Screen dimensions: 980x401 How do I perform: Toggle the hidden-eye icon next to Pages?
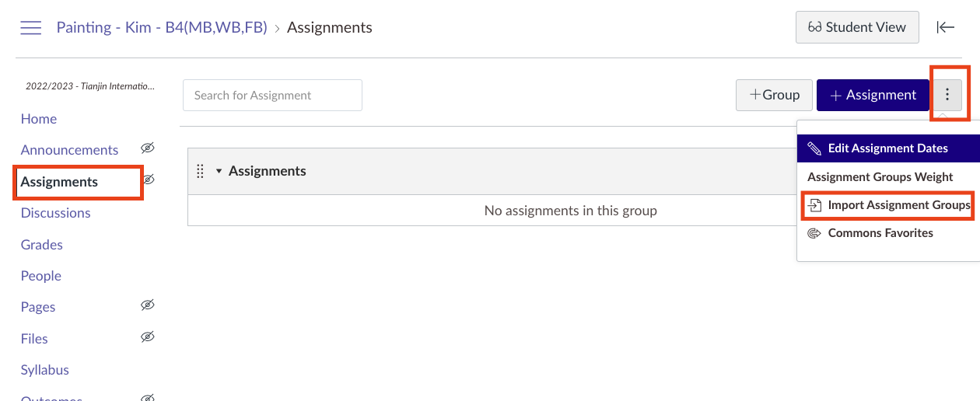[148, 305]
